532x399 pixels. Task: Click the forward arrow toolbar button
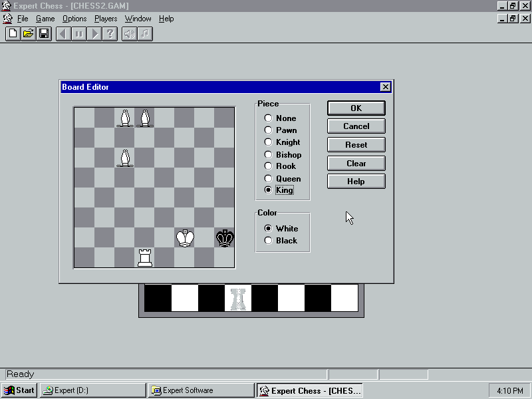point(94,34)
